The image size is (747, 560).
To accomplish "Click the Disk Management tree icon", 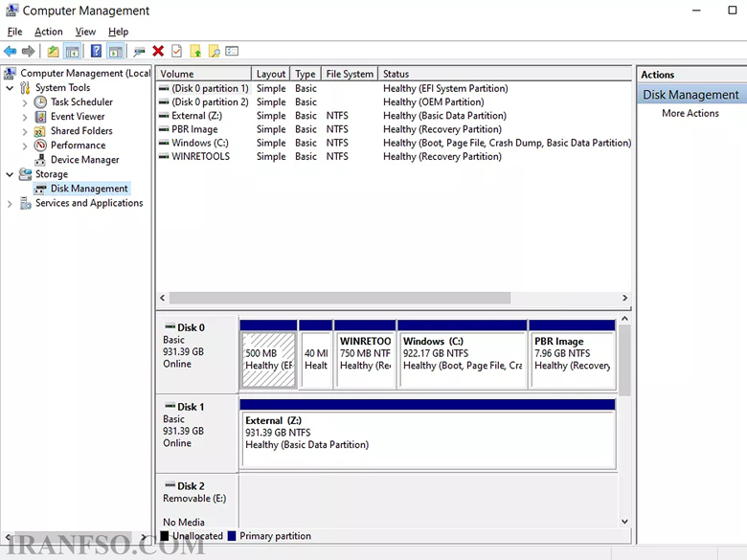I will pyautogui.click(x=40, y=189).
